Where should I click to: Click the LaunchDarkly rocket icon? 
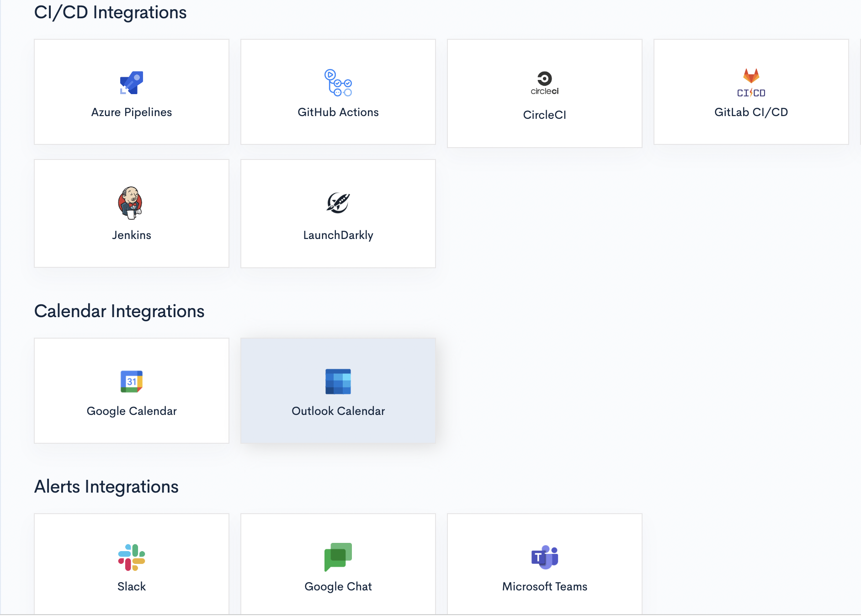(x=338, y=203)
